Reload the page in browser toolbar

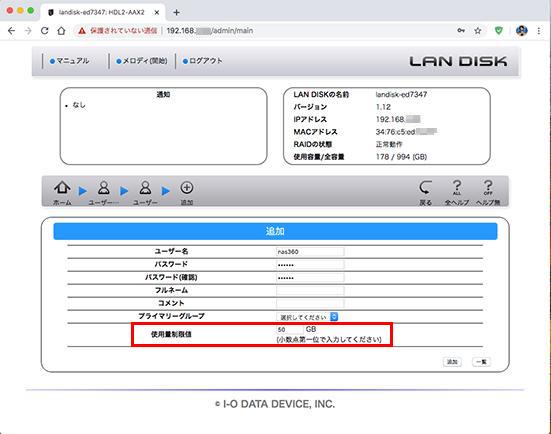pos(45,31)
